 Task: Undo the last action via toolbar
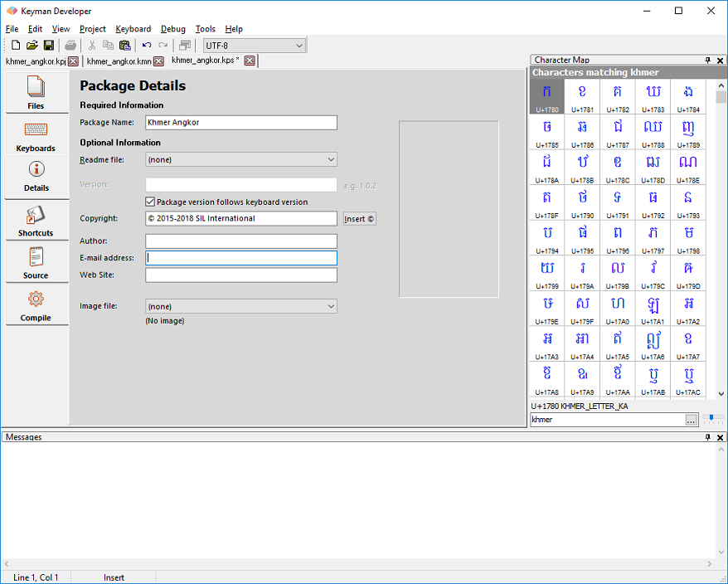pos(147,45)
